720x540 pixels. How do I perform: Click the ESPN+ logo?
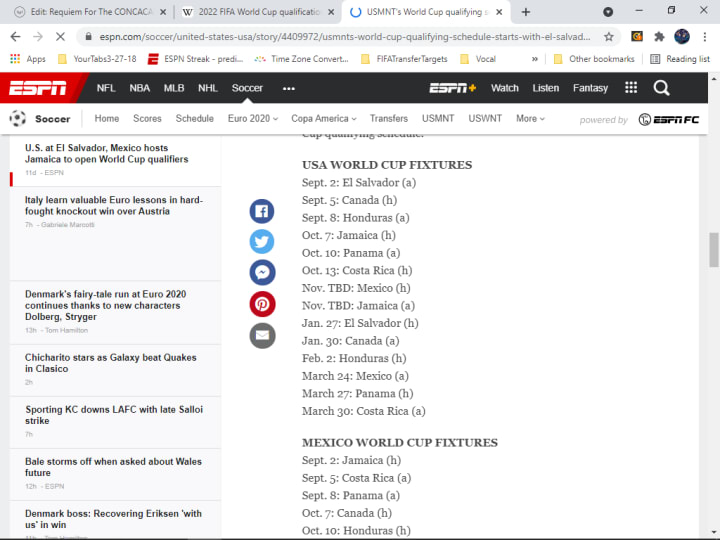[x=452, y=88]
